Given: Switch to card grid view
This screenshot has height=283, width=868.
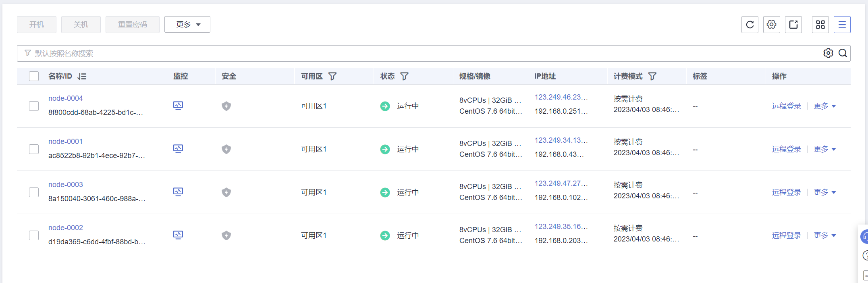Looking at the screenshot, I should (x=820, y=25).
